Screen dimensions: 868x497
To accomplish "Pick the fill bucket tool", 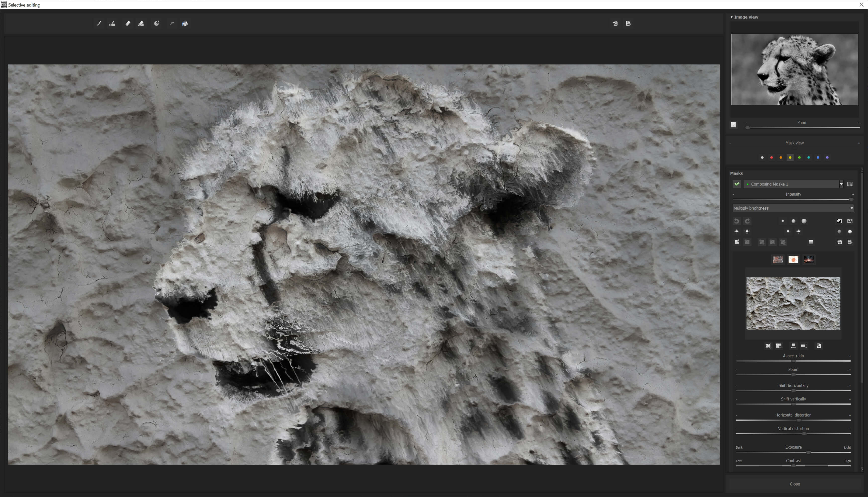I will 185,23.
